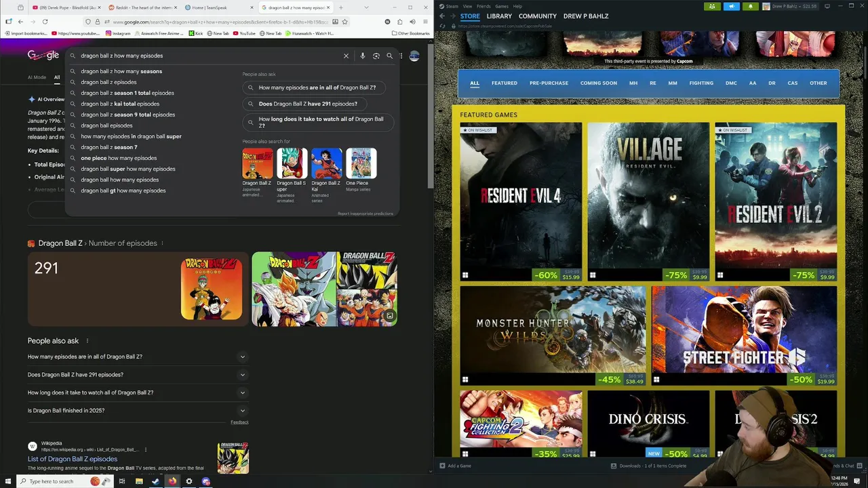This screenshot has width=868, height=488.
Task: Open Number of episodes more options
Action: point(162,243)
